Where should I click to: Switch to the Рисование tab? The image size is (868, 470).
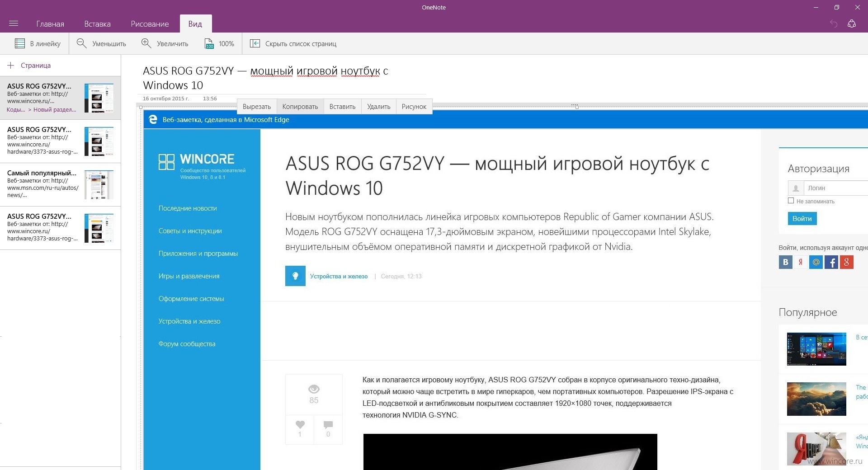(150, 24)
